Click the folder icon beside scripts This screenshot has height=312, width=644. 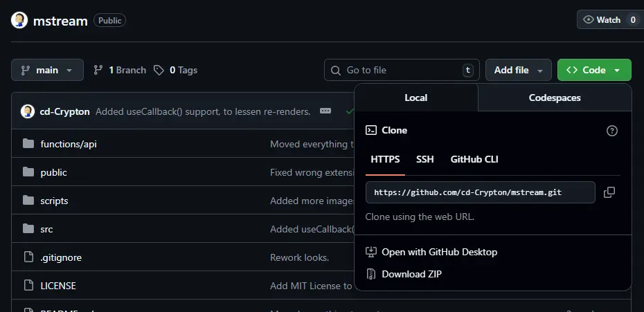(28, 201)
